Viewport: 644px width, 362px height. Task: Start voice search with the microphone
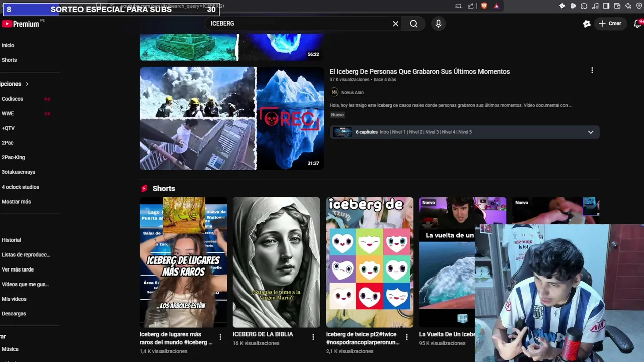point(438,24)
